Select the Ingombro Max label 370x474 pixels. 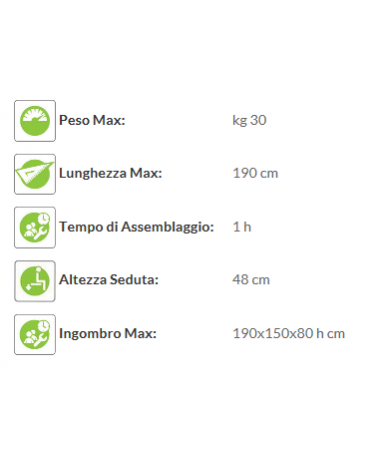pos(108,334)
